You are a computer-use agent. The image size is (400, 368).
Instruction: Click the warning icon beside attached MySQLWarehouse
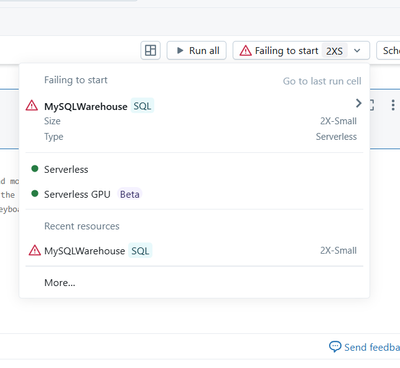[x=32, y=105]
